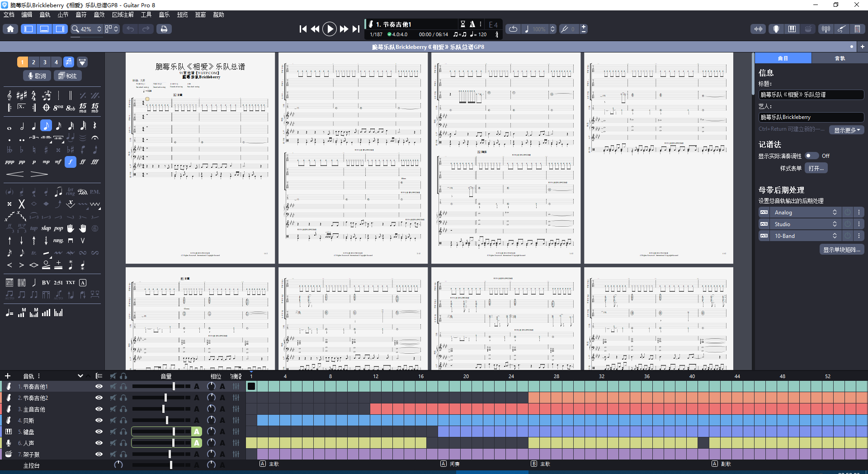The width and height of the screenshot is (868, 474).
Task: Hide the 贝斯 track
Action: 99,420
